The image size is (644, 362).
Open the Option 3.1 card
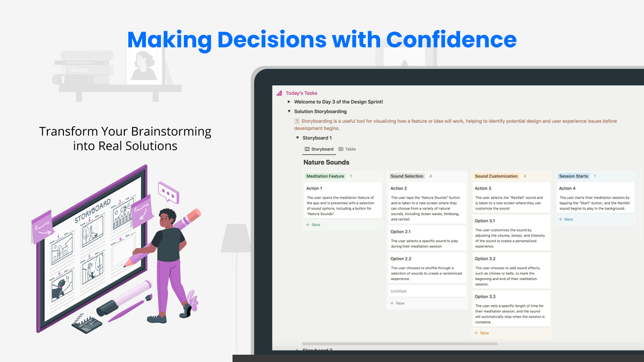[511, 233]
